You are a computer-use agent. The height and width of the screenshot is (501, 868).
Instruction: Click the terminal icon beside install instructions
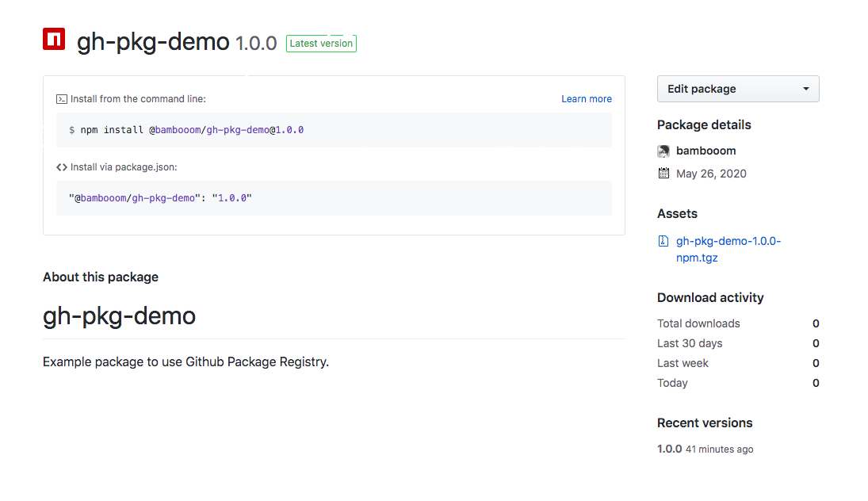pyautogui.click(x=62, y=99)
